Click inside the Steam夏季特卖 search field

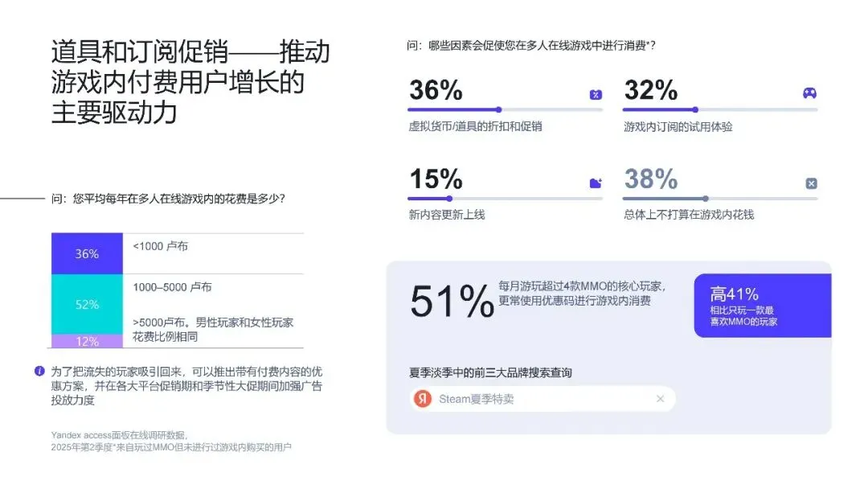542,399
